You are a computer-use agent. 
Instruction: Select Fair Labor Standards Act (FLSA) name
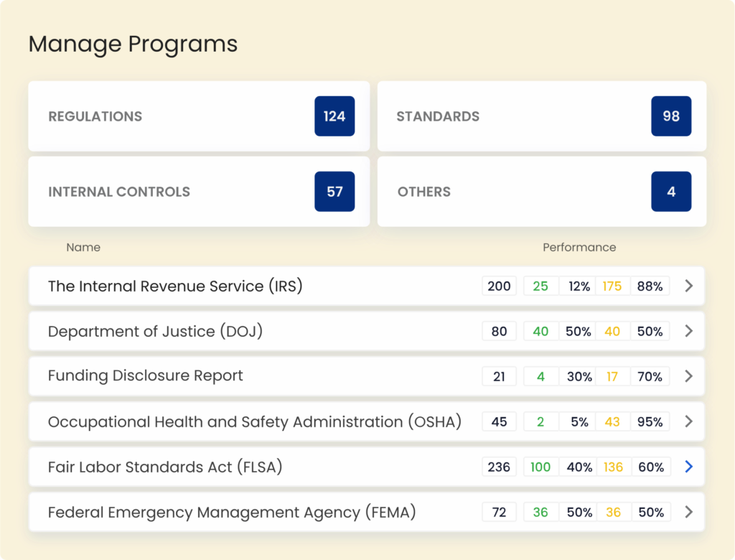point(165,467)
